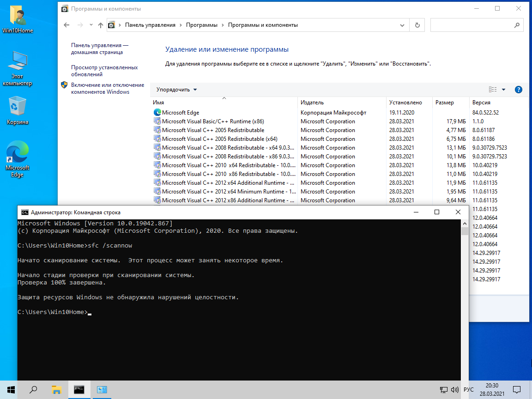The height and width of the screenshot is (399, 532).
Task: Select Microsoft Visual Basic/C++ Runtime (x86) entry
Action: click(213, 121)
